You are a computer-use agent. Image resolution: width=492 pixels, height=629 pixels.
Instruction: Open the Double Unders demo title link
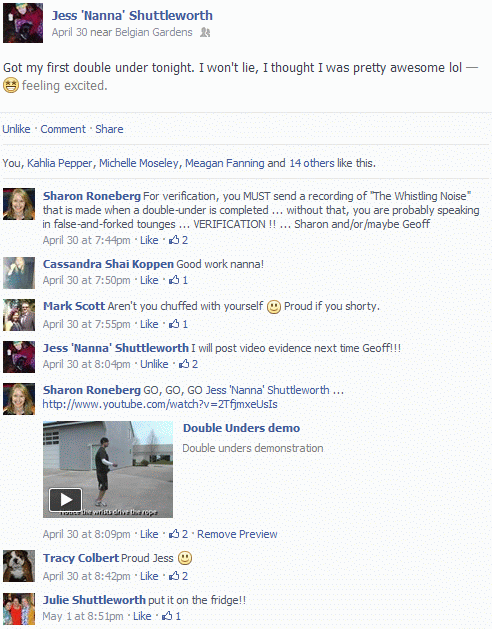[241, 428]
